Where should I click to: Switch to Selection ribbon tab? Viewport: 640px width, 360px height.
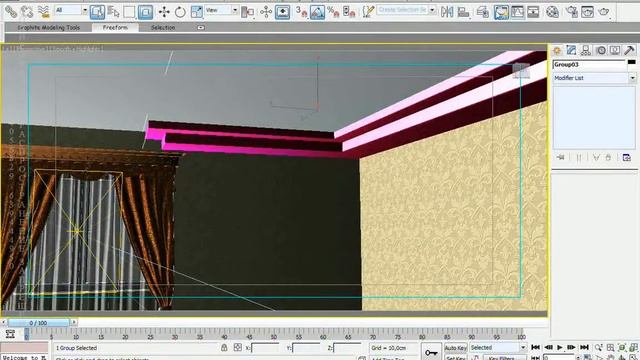click(163, 27)
